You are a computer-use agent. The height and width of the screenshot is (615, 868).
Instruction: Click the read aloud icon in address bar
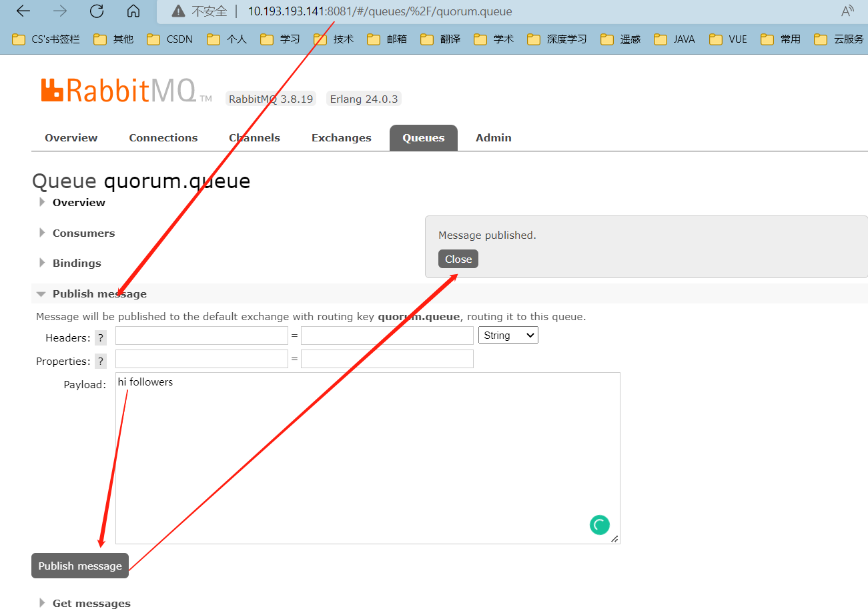pyautogui.click(x=847, y=11)
